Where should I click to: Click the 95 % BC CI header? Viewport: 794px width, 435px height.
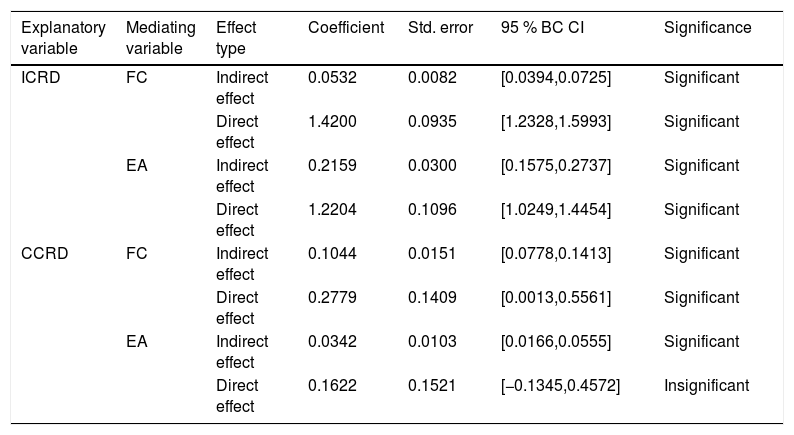click(x=542, y=27)
